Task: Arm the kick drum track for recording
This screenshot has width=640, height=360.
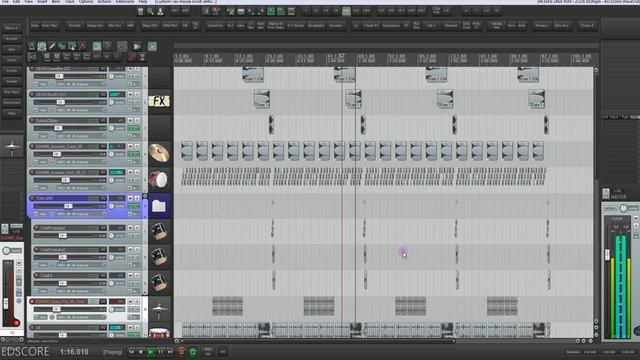Action: [32, 172]
